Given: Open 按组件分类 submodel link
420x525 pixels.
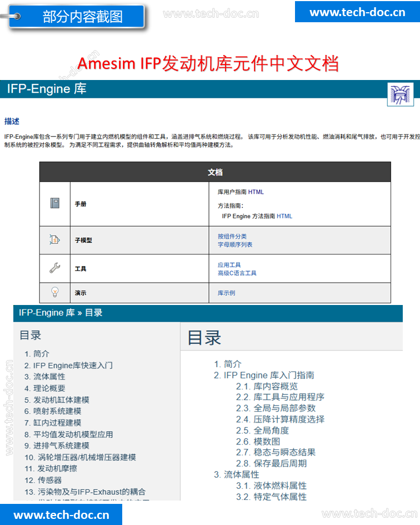Looking at the screenshot, I should [x=232, y=236].
